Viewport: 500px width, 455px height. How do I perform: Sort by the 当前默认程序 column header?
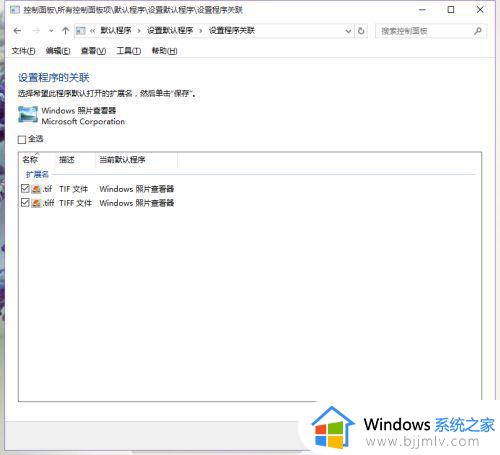(136, 160)
